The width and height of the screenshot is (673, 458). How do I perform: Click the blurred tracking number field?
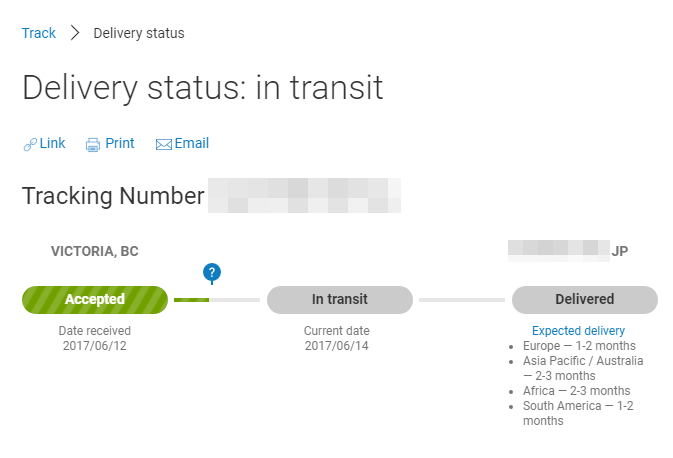pos(304,195)
